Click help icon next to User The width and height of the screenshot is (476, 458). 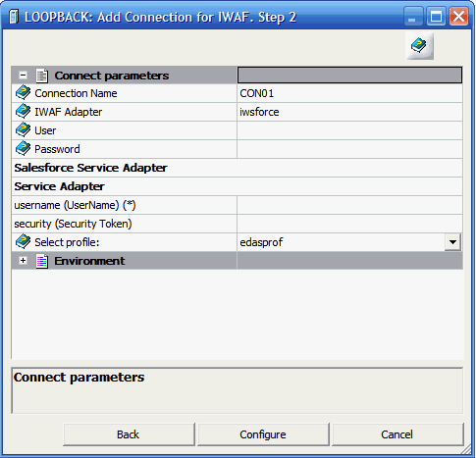[x=23, y=130]
